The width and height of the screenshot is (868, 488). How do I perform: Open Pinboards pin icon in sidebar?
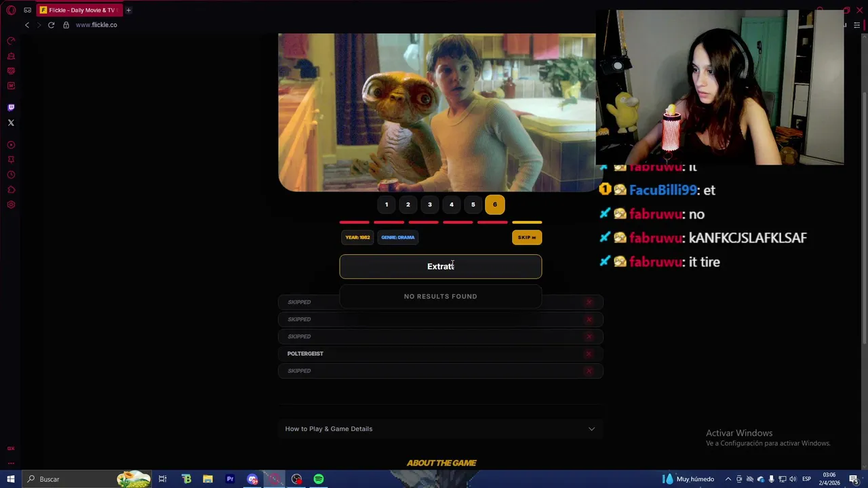click(11, 160)
